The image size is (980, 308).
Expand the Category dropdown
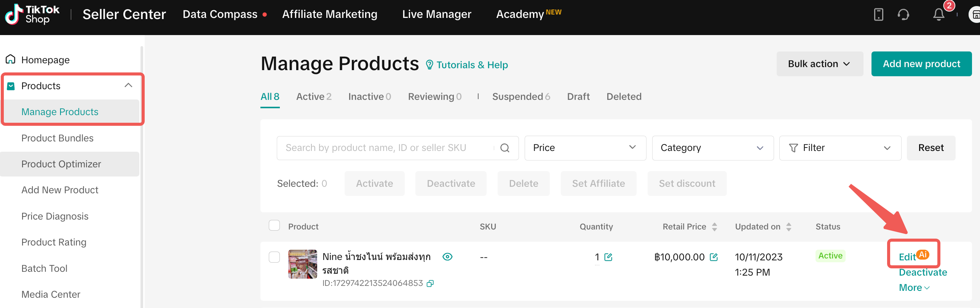coord(712,148)
